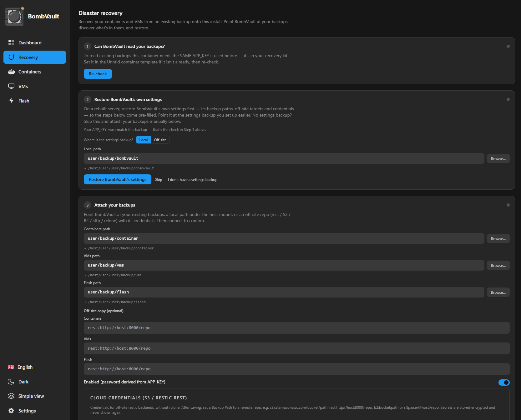Focus the VMs path field user/backup/vms

tap(284, 265)
